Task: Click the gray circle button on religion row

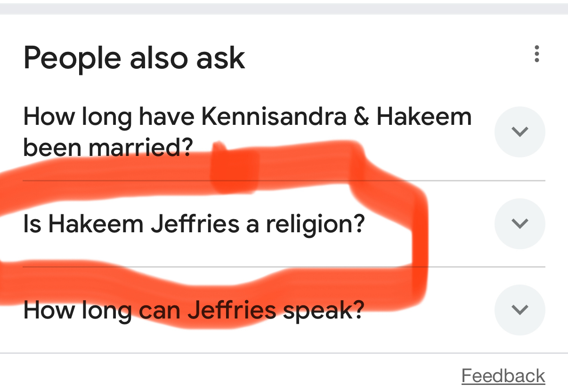Action: coord(519,223)
